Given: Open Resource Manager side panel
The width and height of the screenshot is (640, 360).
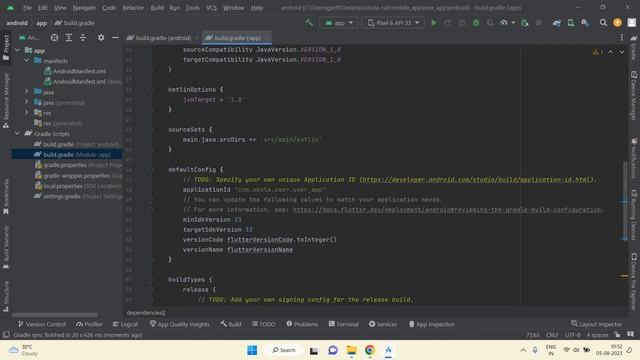Looking at the screenshot, I should tap(6, 100).
